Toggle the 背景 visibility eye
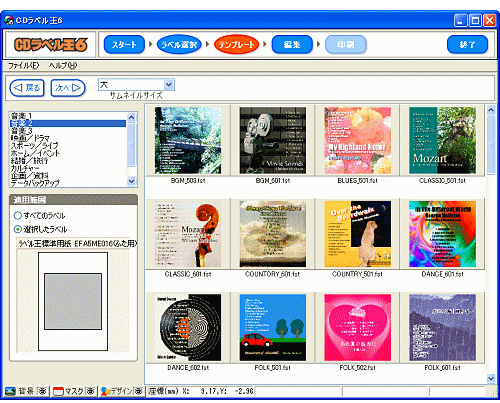Viewport: 500px width, 403px height. point(42,391)
